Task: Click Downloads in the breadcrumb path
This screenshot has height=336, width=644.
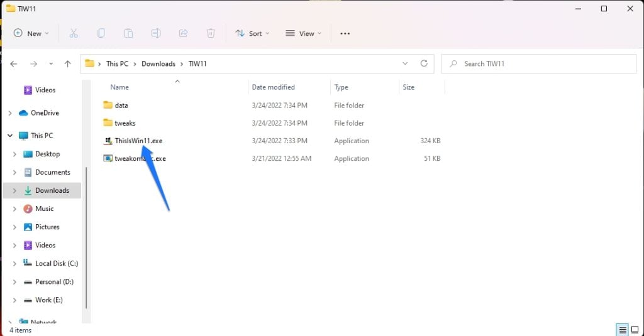Action: pyautogui.click(x=158, y=63)
